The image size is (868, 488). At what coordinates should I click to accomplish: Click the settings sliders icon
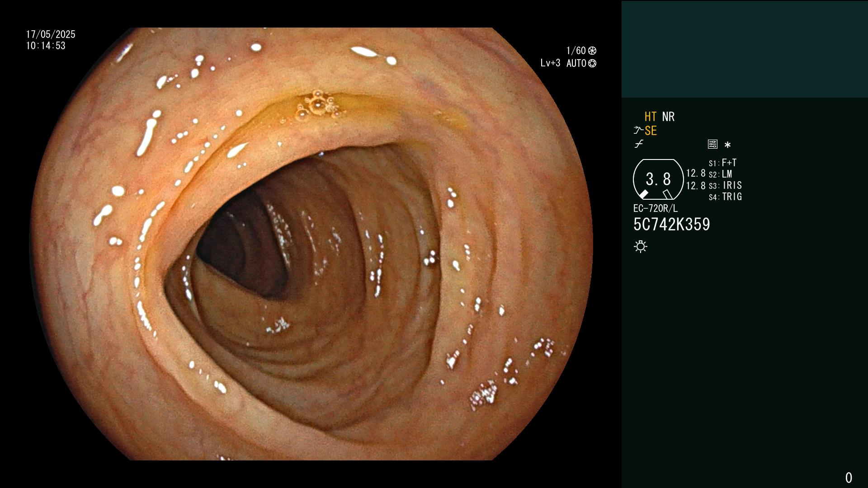712,144
